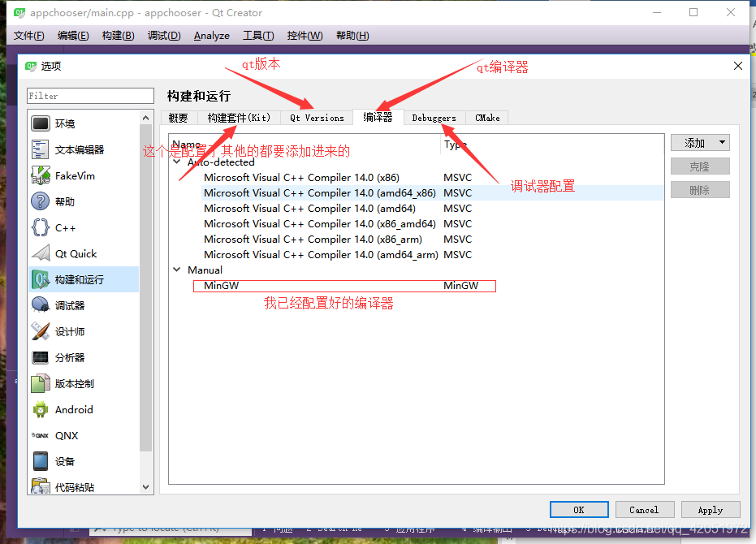Open the 构建(B) build menu

118,36
